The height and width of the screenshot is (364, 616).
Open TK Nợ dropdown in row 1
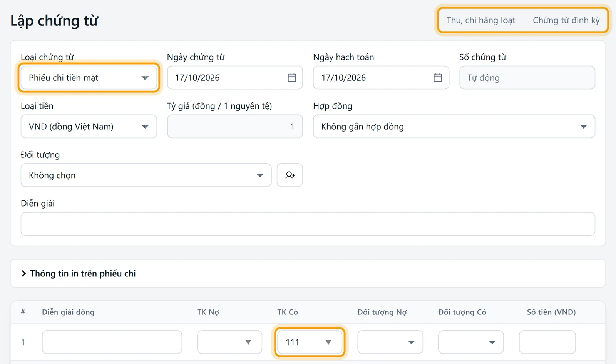coord(229,342)
